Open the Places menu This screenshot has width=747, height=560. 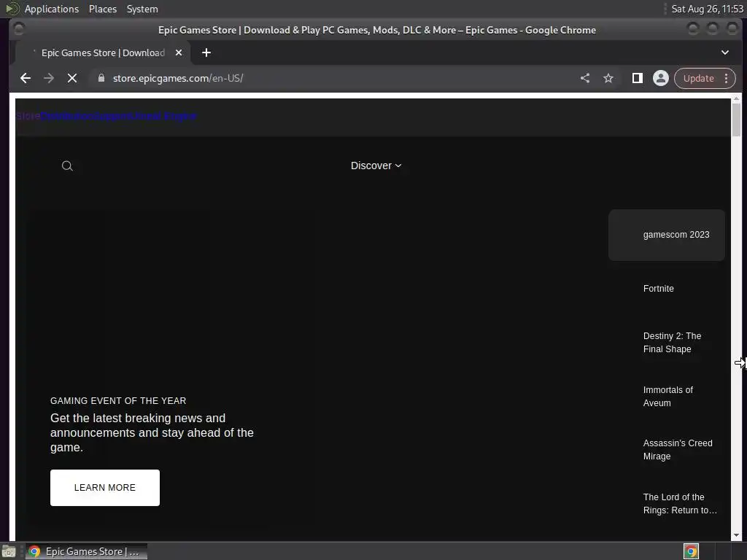(102, 9)
